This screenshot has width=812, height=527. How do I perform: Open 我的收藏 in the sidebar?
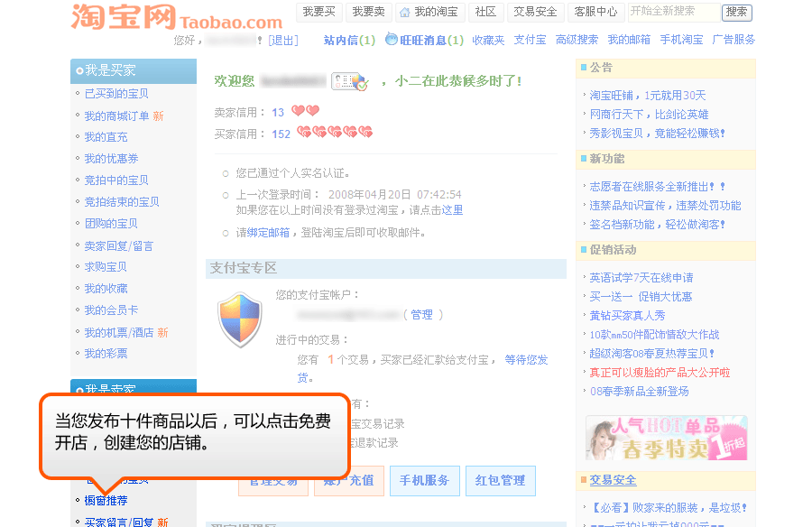(106, 289)
